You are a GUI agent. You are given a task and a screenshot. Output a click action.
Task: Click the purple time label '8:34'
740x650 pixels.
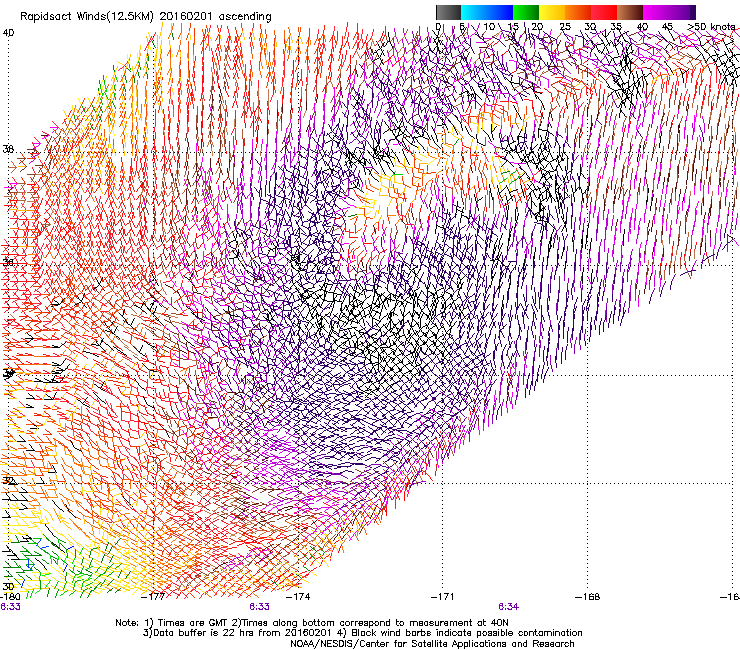tap(508, 607)
